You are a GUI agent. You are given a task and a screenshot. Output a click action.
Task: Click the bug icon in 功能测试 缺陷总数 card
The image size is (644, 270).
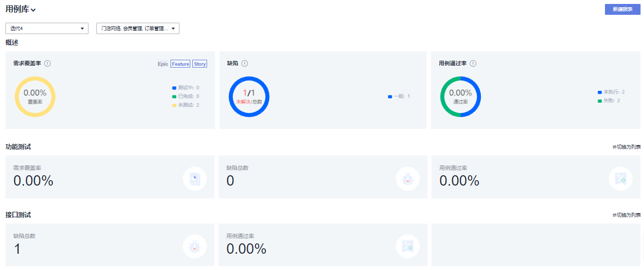407,179
